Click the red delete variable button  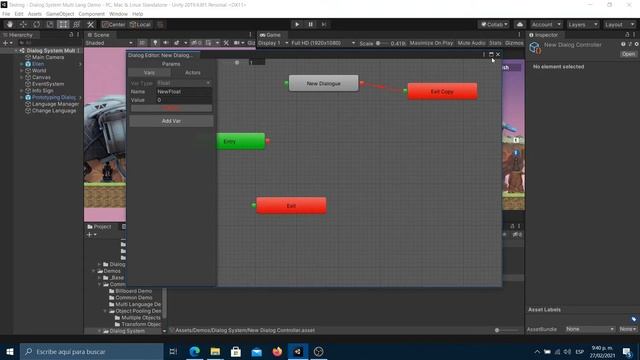click(x=171, y=108)
